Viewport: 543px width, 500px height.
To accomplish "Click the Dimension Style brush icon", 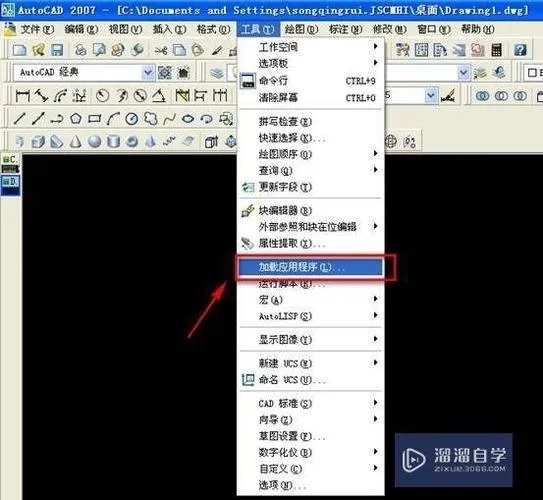I will pyautogui.click(x=448, y=96).
